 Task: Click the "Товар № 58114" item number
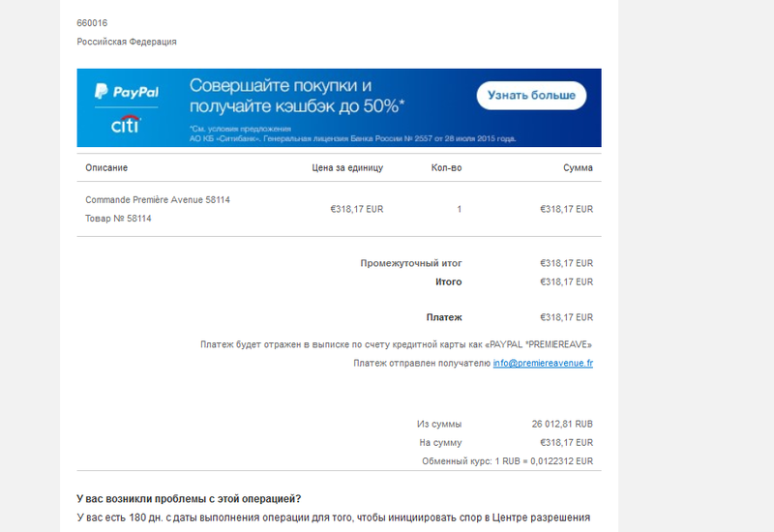118,219
